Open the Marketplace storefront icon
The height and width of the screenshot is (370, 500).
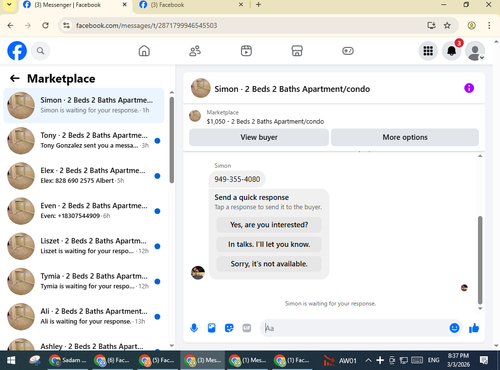point(297,51)
